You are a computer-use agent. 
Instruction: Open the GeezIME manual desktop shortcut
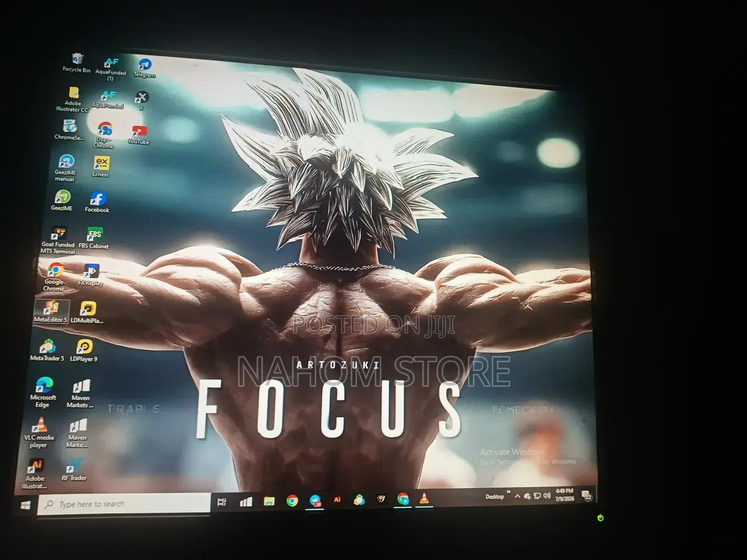pyautogui.click(x=65, y=168)
